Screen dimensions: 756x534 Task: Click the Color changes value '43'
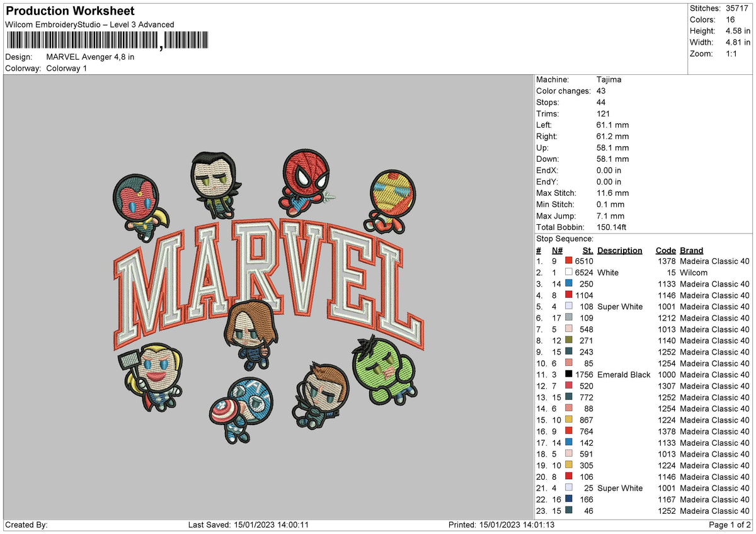point(602,91)
